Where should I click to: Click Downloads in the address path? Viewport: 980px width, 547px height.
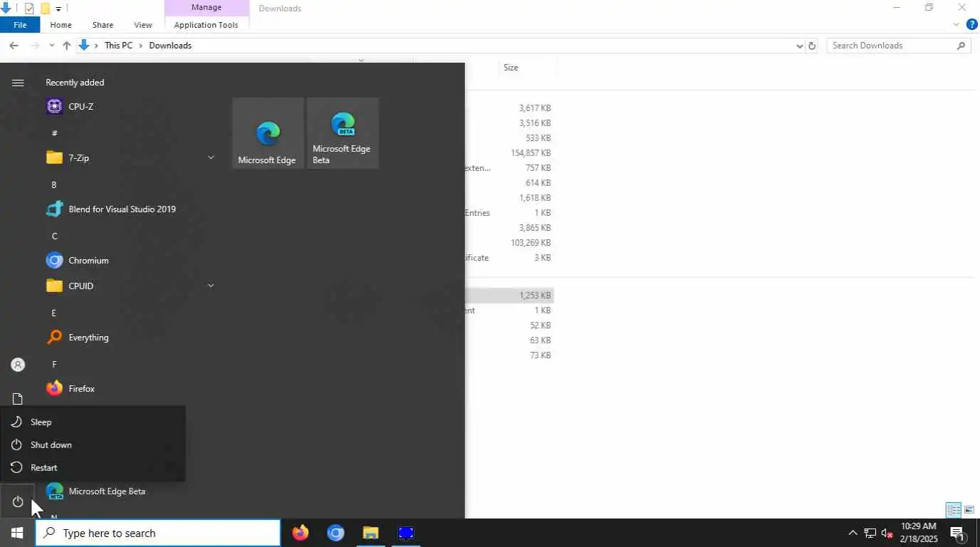tap(170, 46)
